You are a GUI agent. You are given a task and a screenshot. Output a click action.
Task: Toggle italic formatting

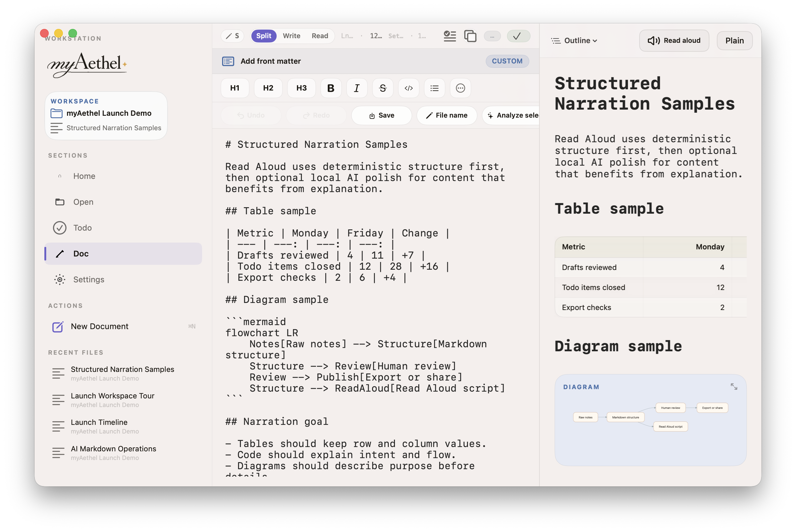pyautogui.click(x=356, y=88)
